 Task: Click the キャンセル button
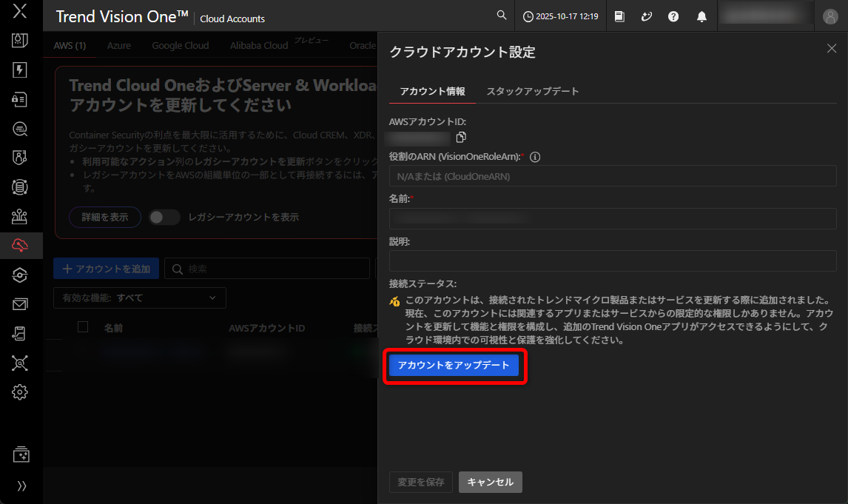490,482
